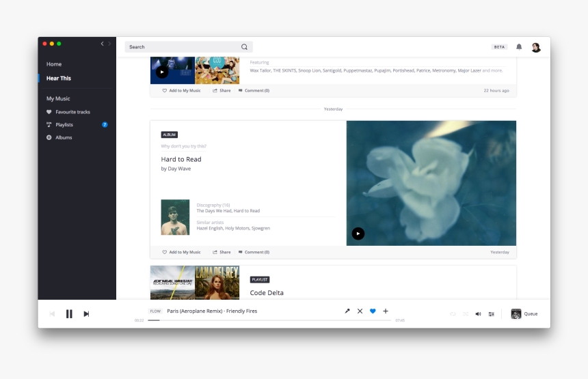Click the volume speaker icon

pos(478,314)
